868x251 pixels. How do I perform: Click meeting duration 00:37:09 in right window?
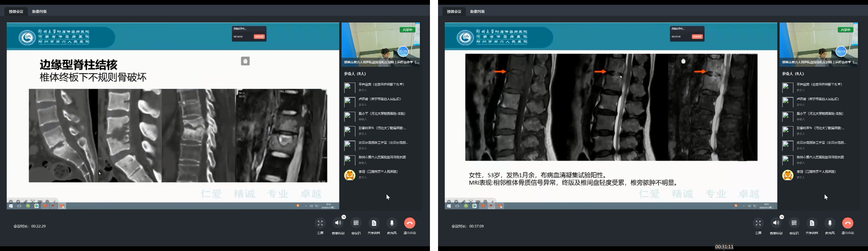[467, 226]
